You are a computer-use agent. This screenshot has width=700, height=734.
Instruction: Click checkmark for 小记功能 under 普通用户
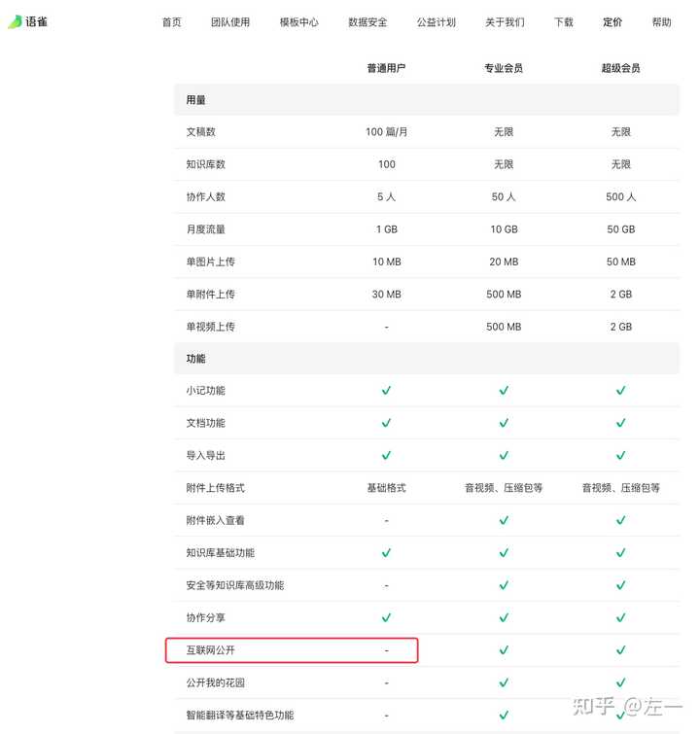(386, 391)
